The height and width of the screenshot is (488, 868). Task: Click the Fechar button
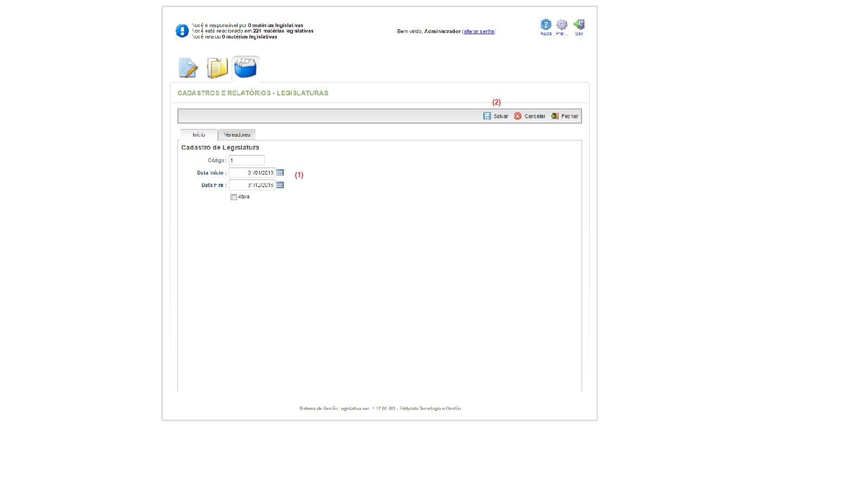[565, 116]
